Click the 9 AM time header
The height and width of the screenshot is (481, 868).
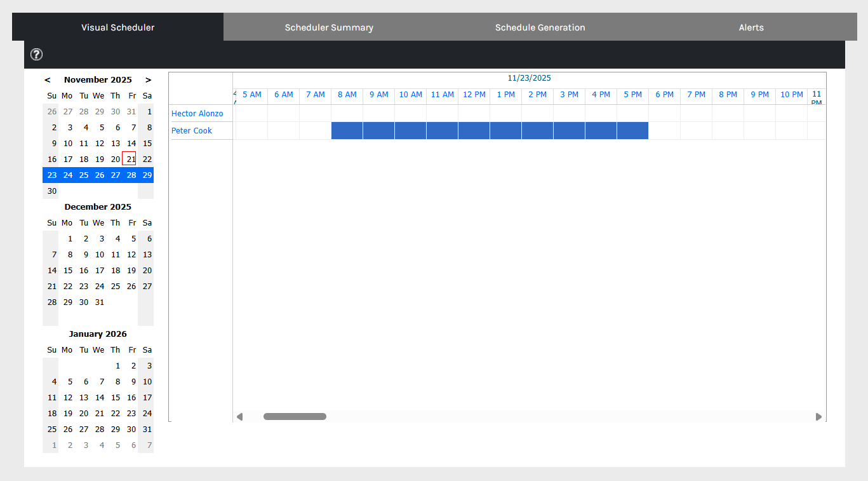point(379,95)
